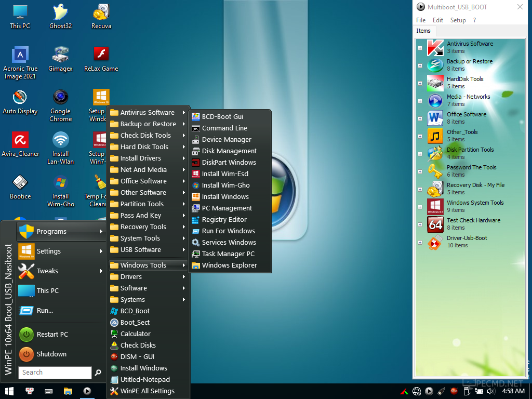This screenshot has height=399, width=532.
Task: Open the File menu in Multiboot_USB_BOOT
Action: pos(421,20)
